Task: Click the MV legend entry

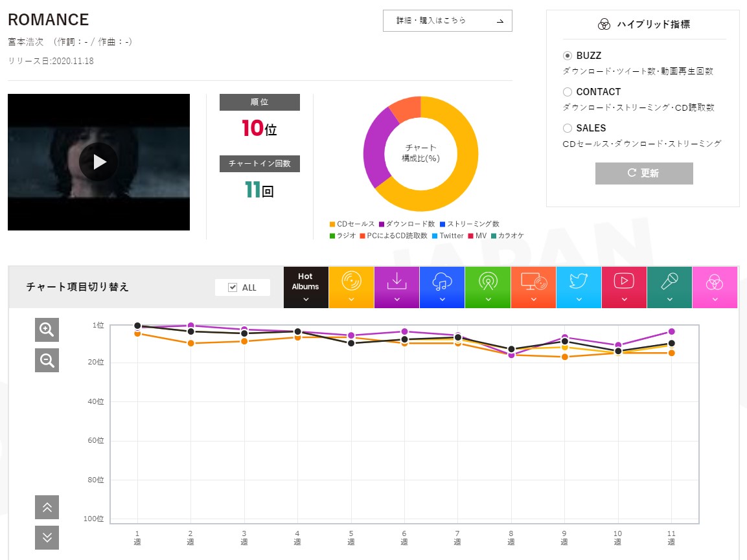Action: pos(477,236)
